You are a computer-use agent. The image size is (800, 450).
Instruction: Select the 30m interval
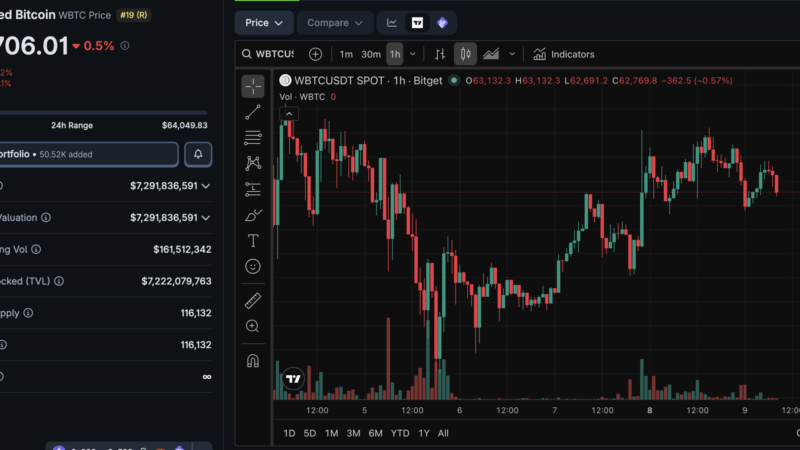(x=371, y=54)
